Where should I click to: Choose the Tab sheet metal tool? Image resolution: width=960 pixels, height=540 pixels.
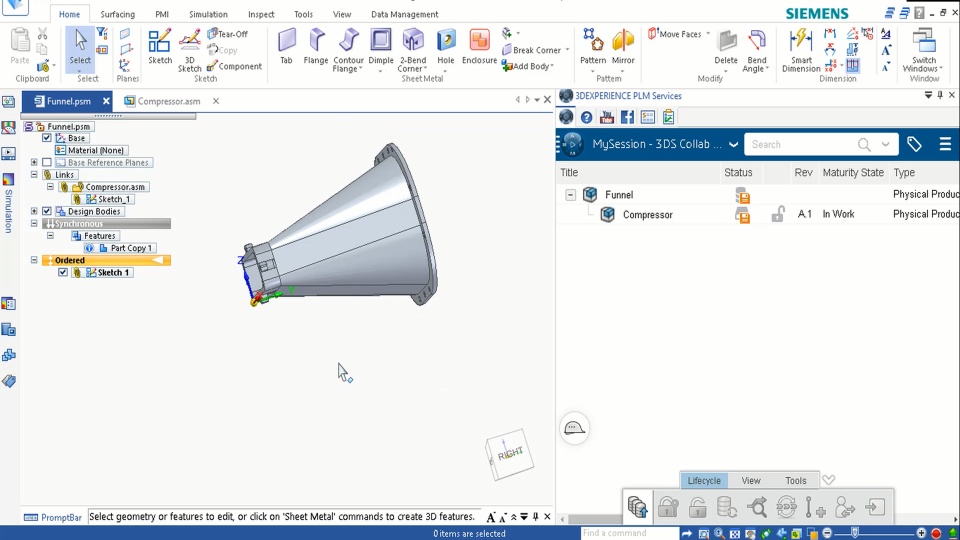(286, 47)
